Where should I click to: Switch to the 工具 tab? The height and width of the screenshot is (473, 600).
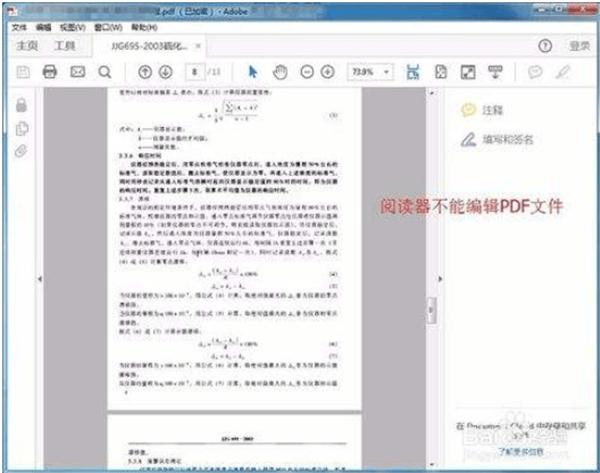coord(65,46)
